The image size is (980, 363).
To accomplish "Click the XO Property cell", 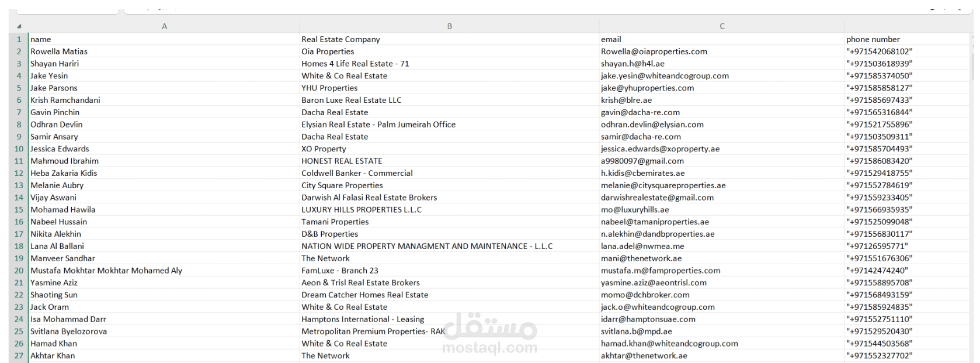I will [x=449, y=148].
